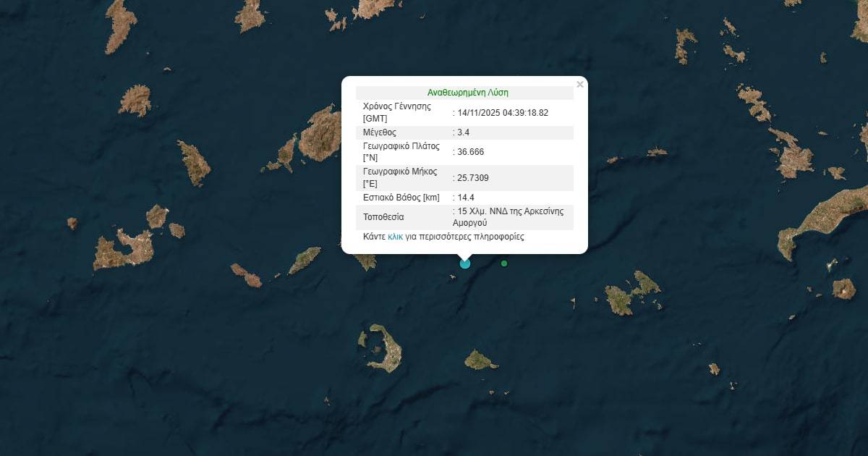Screen dimensions: 868x456
Task: Click Paros island on the map
Action: pyautogui.click(x=319, y=135)
